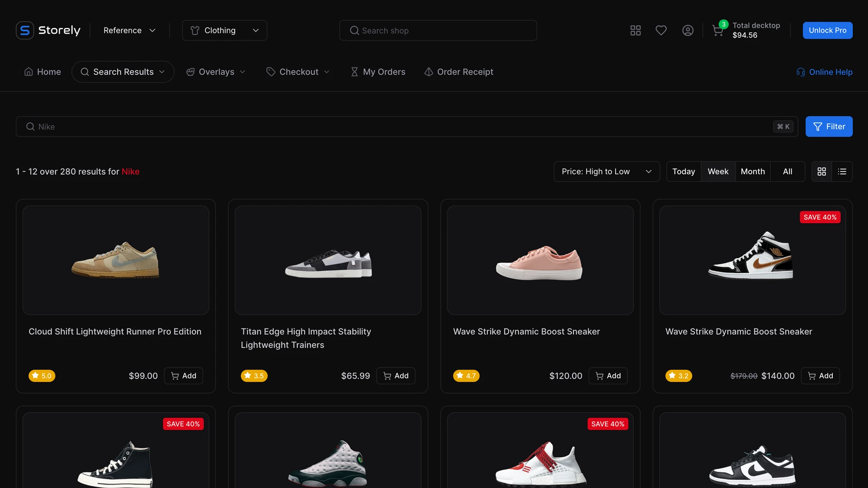Click the star rating 3.2 badge
Screen dimensions: 868x488
click(x=679, y=375)
